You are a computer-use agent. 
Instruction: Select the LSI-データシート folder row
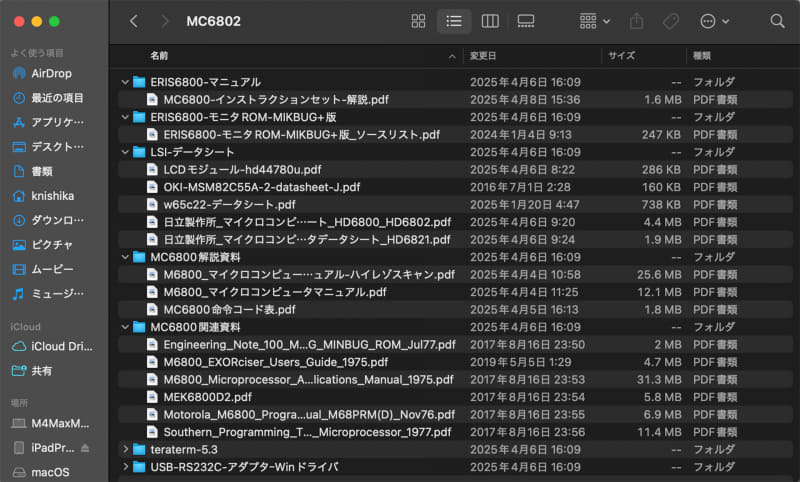point(456,152)
